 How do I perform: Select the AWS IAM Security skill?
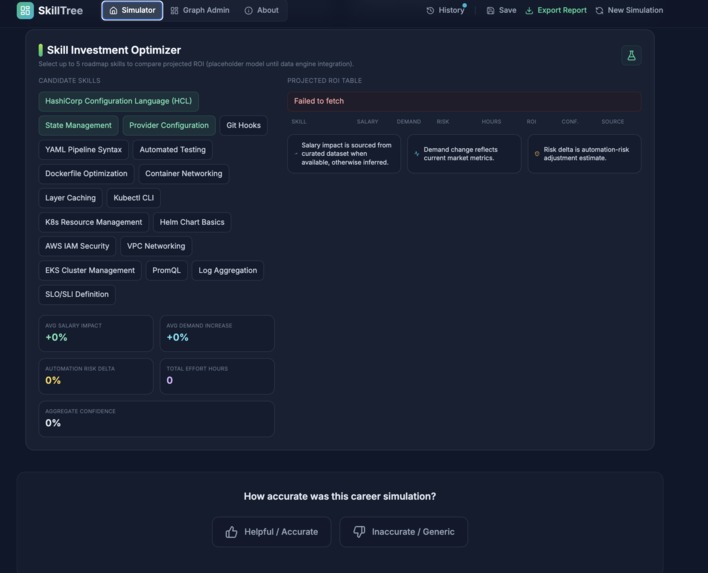[77, 246]
